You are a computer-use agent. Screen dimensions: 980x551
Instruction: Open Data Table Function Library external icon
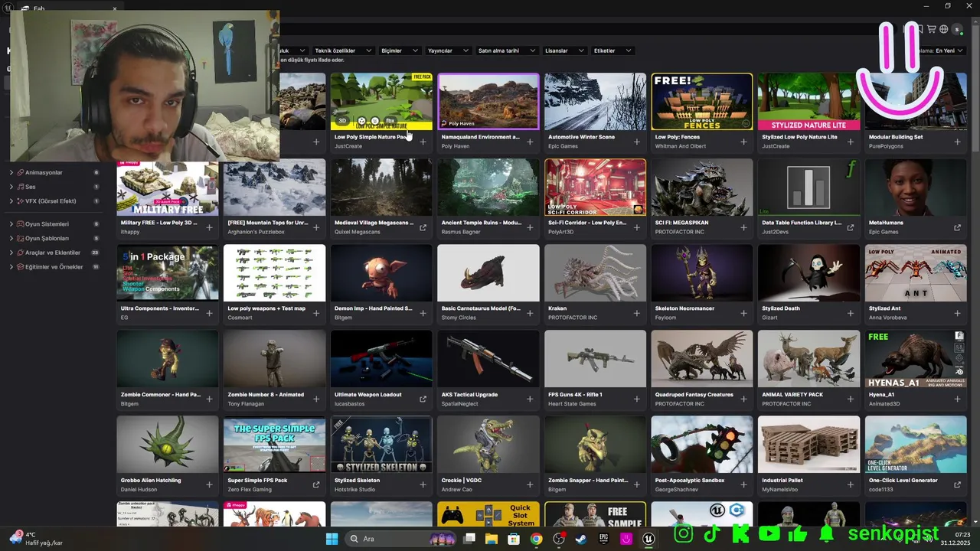(x=851, y=227)
